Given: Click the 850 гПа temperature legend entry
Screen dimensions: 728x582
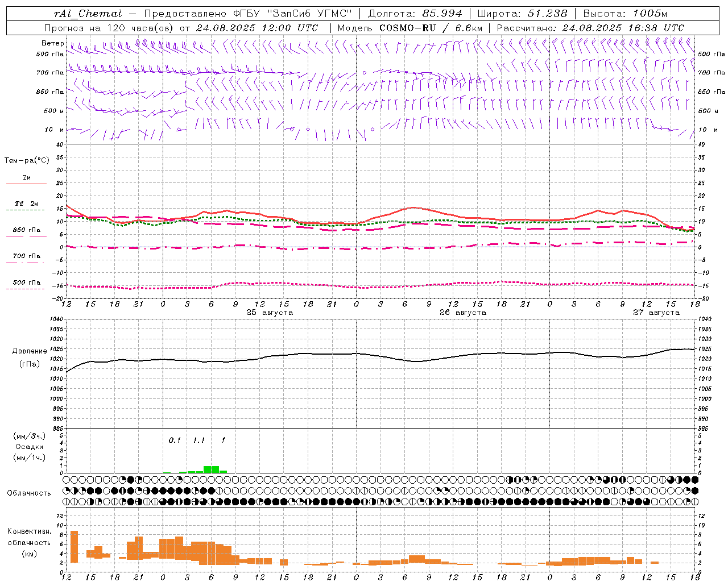Looking at the screenshot, I should pos(27,230).
